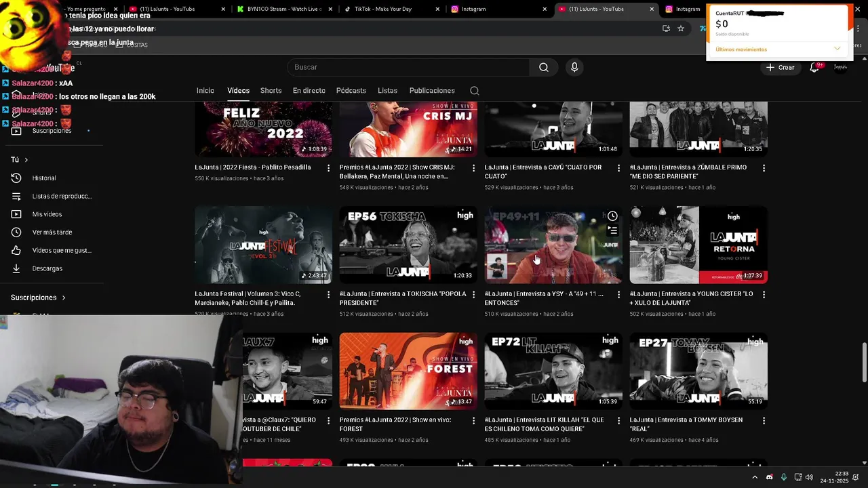This screenshot has height=488, width=868.
Task: Click the Discord tray icon
Action: pyautogui.click(x=769, y=477)
